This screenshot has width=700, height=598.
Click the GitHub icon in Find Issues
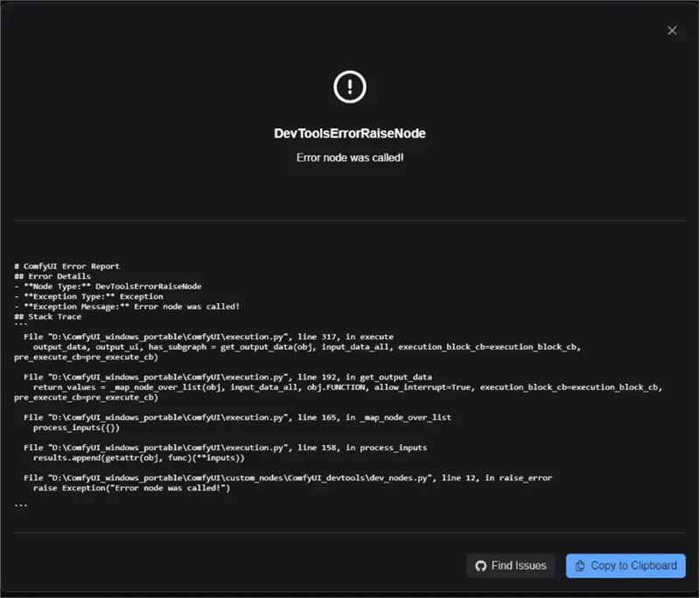pyautogui.click(x=480, y=566)
